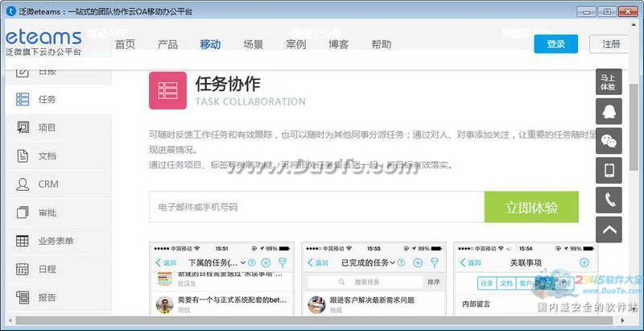Click the pink 任务协作 task list icon
644x331 pixels.
pyautogui.click(x=167, y=90)
